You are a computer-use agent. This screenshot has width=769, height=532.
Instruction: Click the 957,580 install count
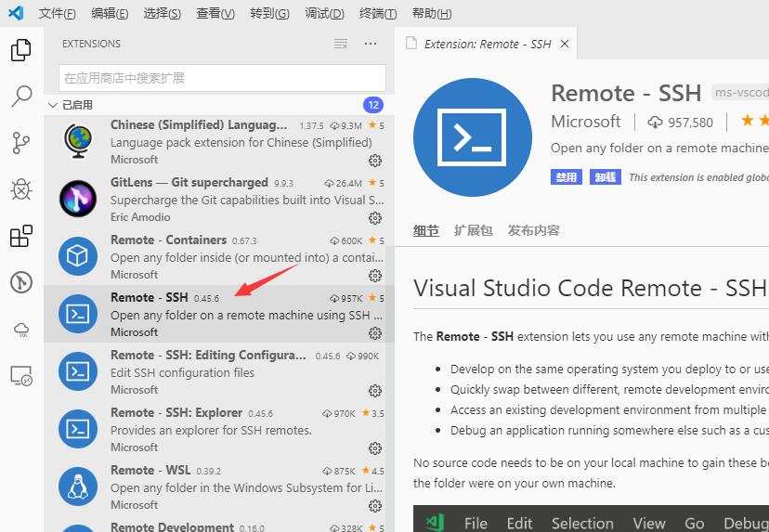pyautogui.click(x=680, y=122)
